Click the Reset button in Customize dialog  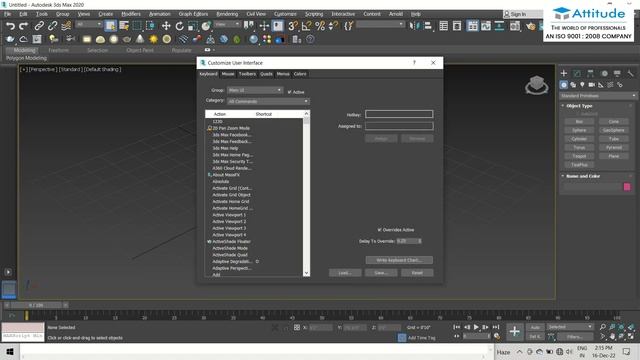click(x=417, y=273)
